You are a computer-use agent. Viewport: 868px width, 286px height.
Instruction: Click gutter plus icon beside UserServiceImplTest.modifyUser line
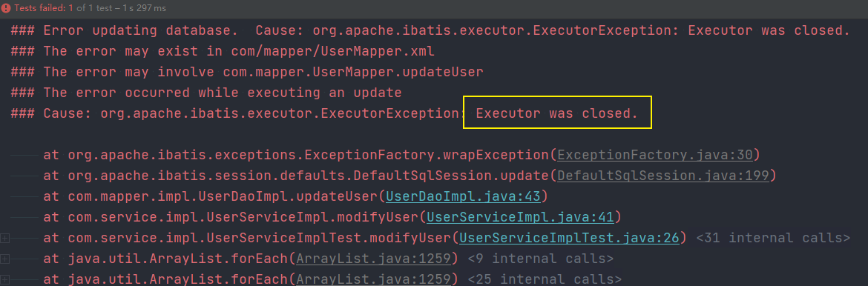pyautogui.click(x=5, y=238)
